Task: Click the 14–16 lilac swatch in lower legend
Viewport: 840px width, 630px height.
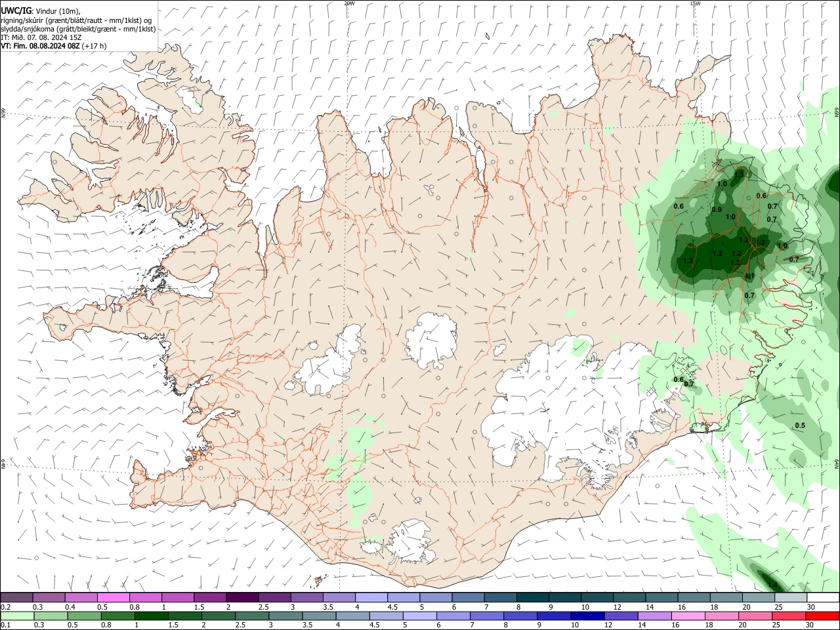Action: click(654, 616)
